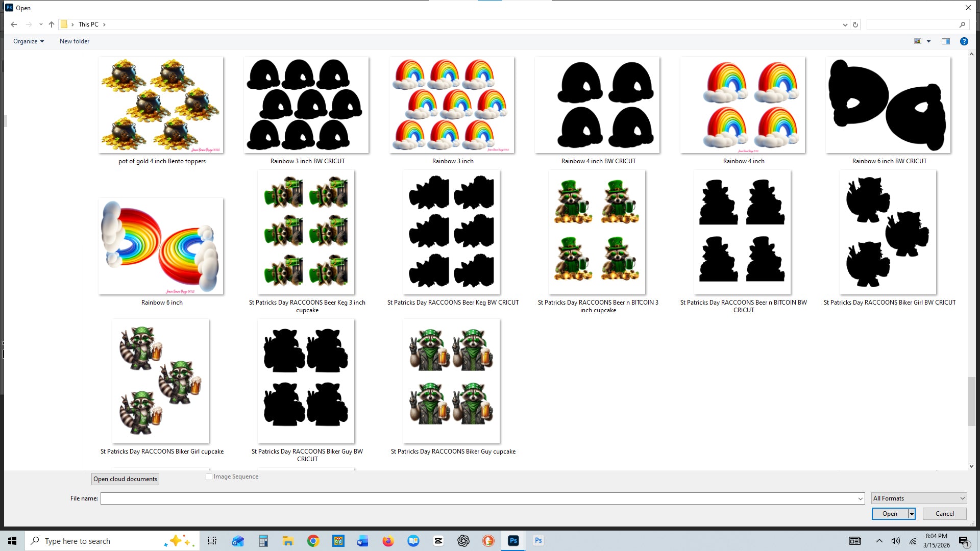The width and height of the screenshot is (980, 551).
Task: Open Firefox from the taskbar
Action: pos(388,541)
